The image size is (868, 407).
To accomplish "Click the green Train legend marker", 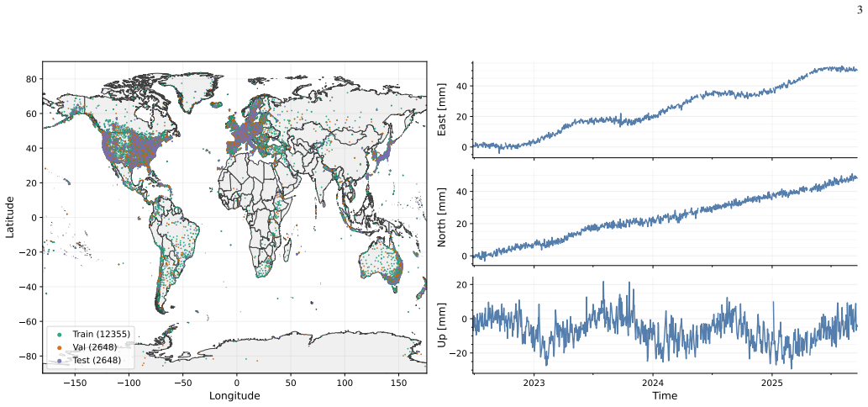I will coord(59,335).
